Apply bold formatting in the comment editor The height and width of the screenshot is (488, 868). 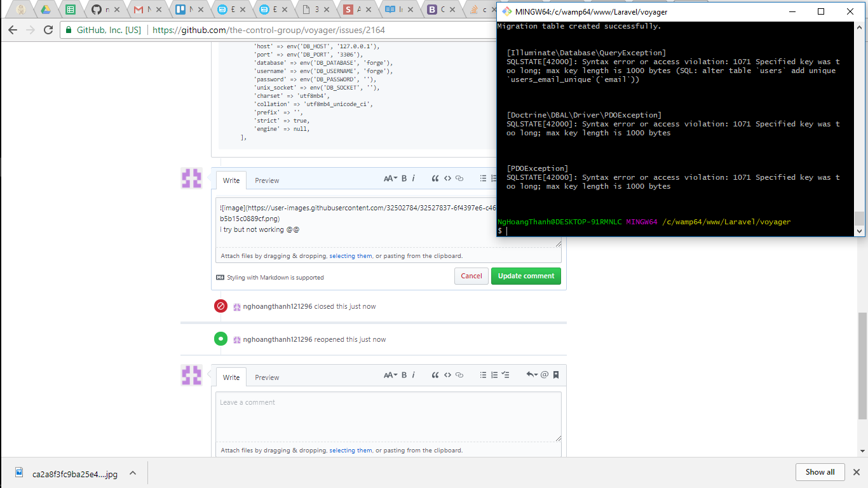click(x=403, y=178)
